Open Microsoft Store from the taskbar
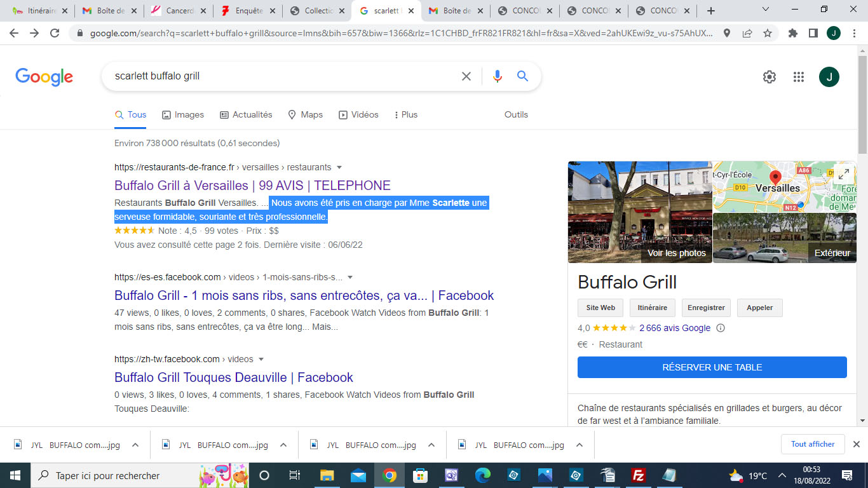This screenshot has height=488, width=868. click(x=421, y=475)
